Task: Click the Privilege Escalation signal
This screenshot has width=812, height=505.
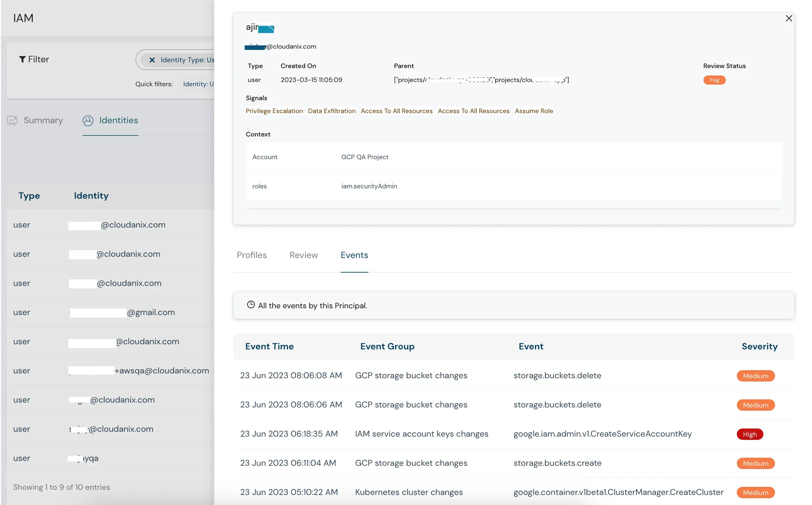Action: coord(274,111)
